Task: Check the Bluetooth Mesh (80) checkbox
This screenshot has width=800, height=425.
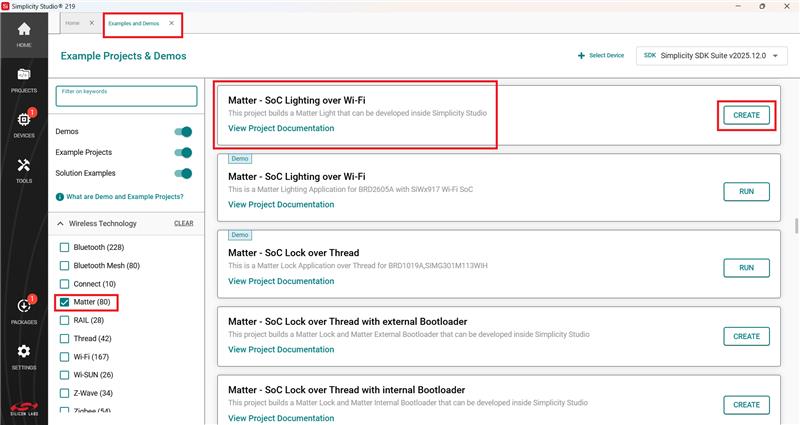Action: click(x=64, y=266)
